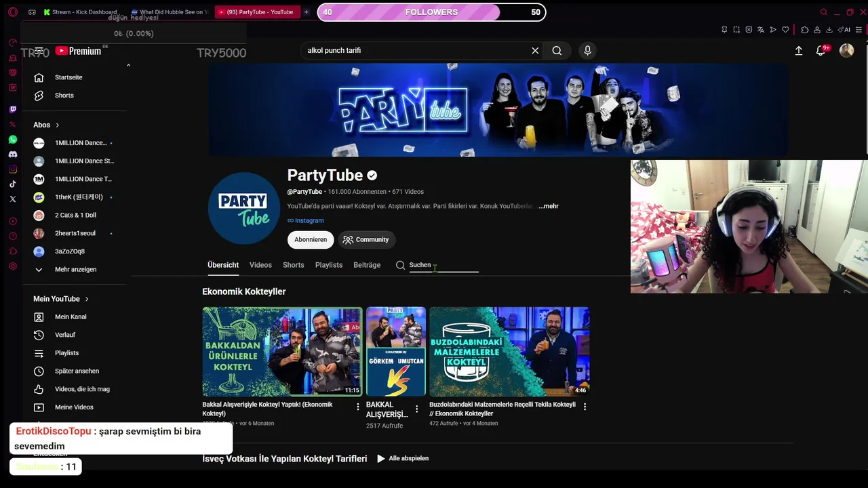Open WhatsApp in the Opera sidebar

pyautogui.click(x=12, y=140)
